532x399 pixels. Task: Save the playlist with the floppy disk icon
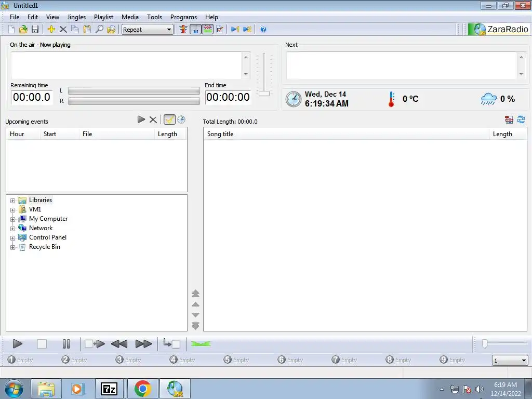[35, 30]
